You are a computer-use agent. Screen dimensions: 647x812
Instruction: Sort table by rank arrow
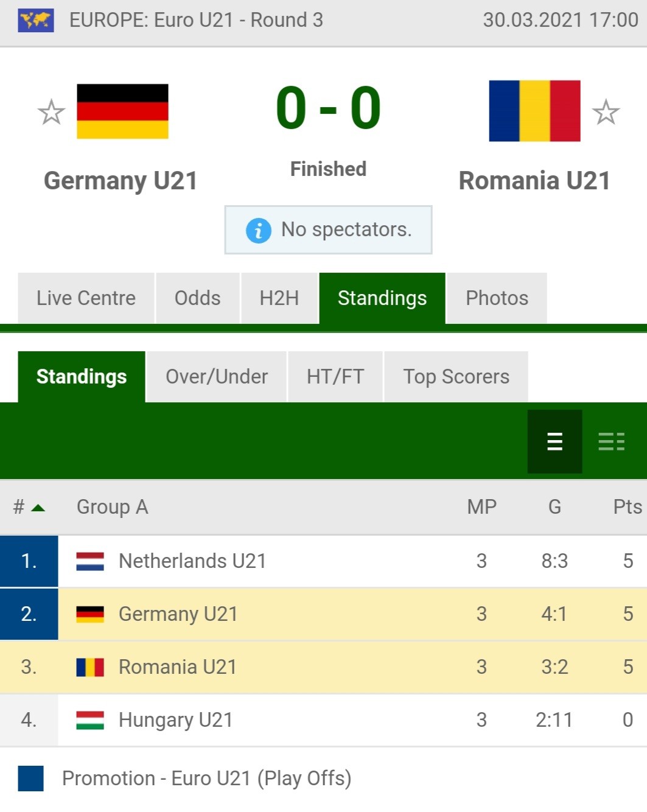click(x=38, y=508)
